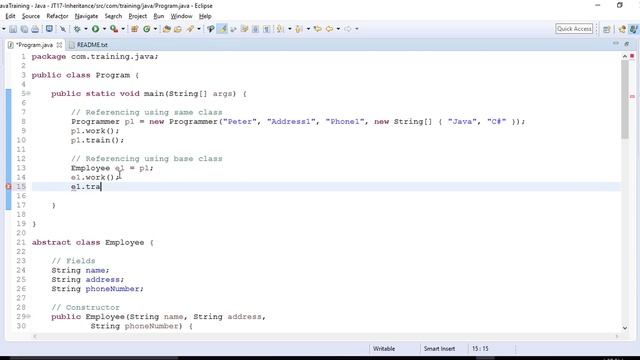Switch to the Java EE perspective icon
The image size is (640, 360).
(x=622, y=29)
